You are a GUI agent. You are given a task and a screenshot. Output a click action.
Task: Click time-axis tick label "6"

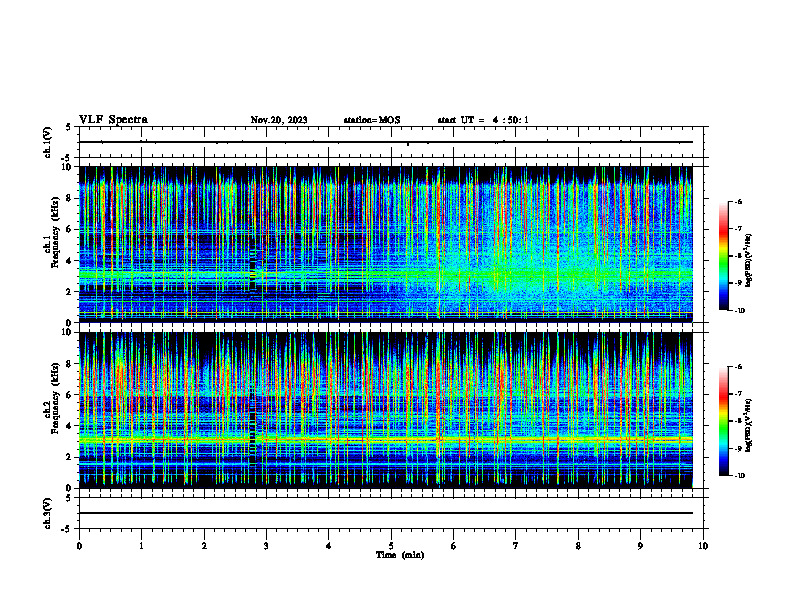click(x=454, y=546)
